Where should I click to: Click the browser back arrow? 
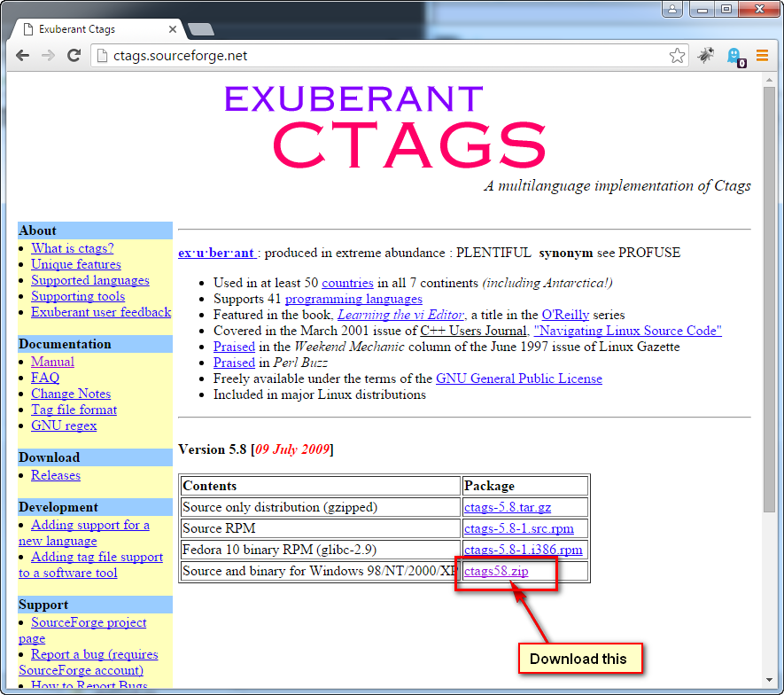coord(22,56)
